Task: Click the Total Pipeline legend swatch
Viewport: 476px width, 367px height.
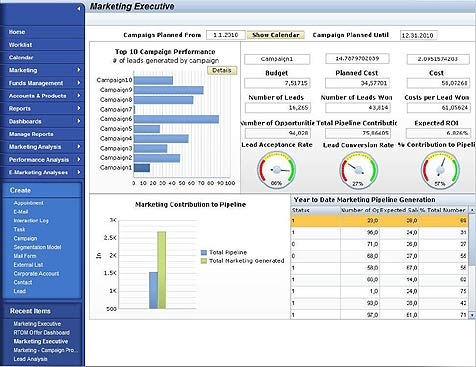Action: click(204, 253)
